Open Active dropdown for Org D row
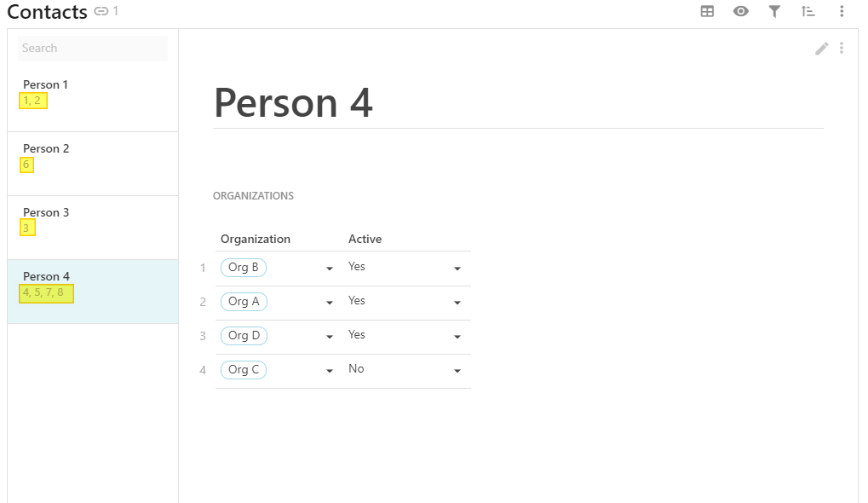868x503 pixels. click(x=457, y=337)
